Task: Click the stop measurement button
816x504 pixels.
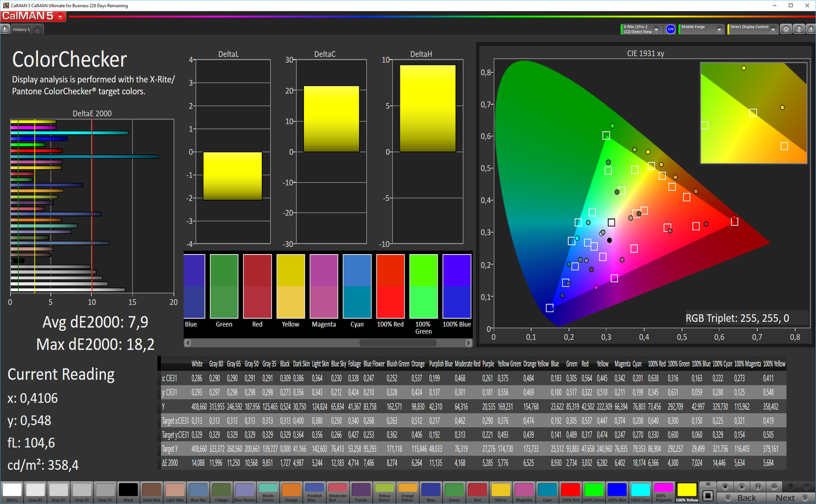Action: 725,487
